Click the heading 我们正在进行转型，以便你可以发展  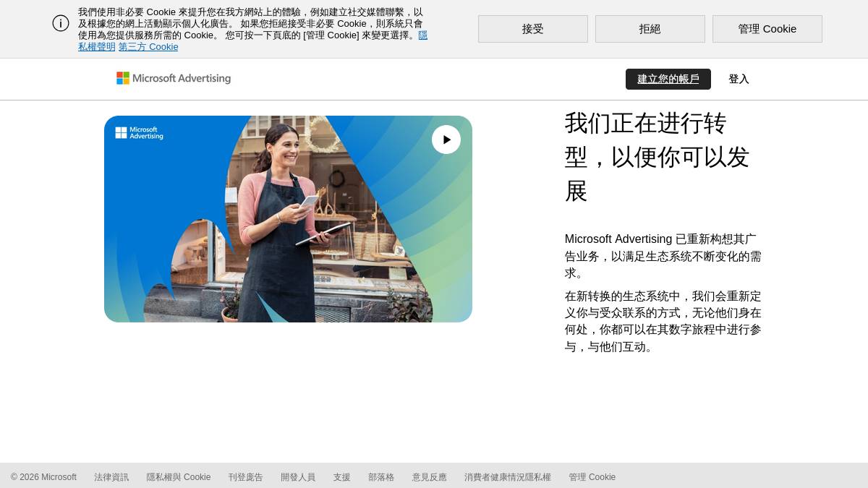point(657,157)
